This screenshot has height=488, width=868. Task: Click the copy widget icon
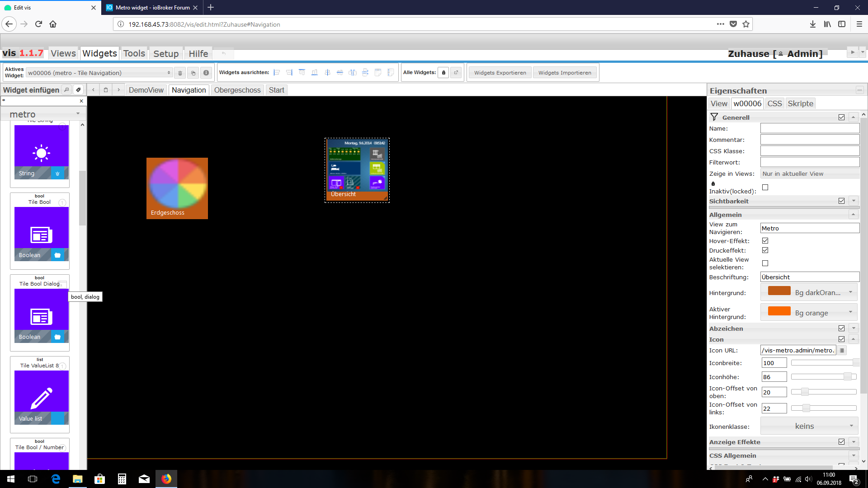coord(193,73)
